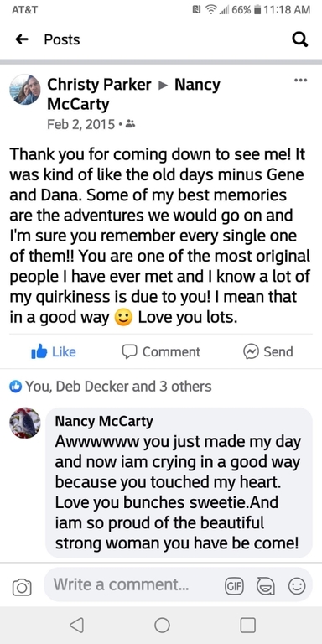322x644 pixels.
Task: Open Christy Parker's profile picture
Action: click(x=25, y=90)
